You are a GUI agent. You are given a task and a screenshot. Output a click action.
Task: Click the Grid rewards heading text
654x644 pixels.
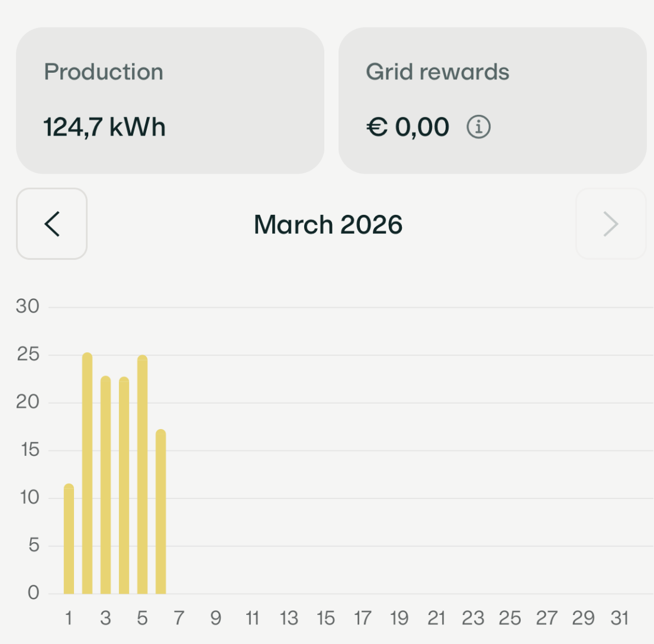(x=437, y=72)
